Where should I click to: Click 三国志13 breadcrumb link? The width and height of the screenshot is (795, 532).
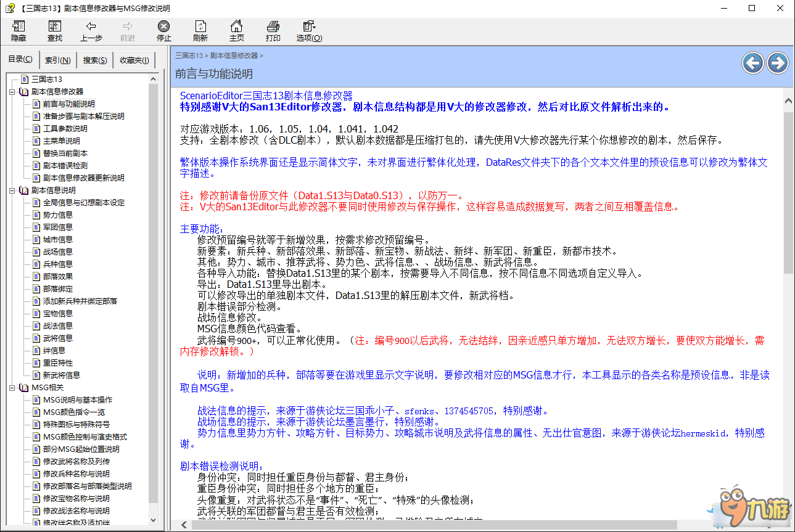click(189, 55)
